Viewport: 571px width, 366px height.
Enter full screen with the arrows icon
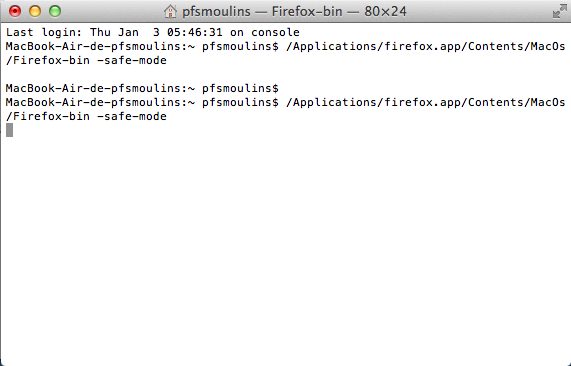point(559,12)
